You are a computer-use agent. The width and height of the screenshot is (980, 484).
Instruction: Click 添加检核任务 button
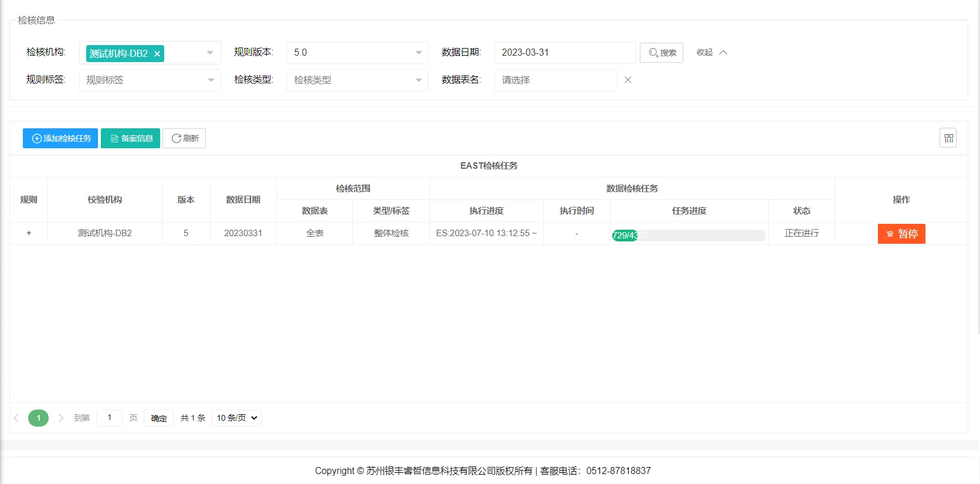tap(60, 138)
